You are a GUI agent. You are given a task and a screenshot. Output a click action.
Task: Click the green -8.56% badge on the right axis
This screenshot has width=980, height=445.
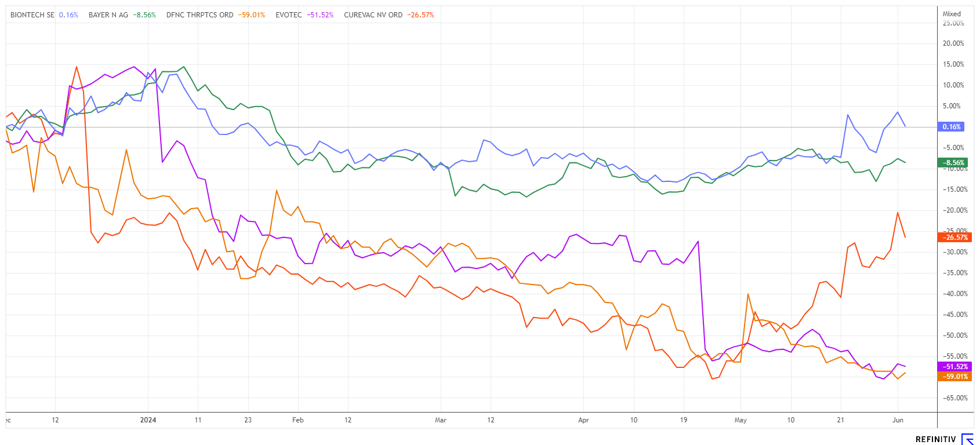(x=953, y=163)
